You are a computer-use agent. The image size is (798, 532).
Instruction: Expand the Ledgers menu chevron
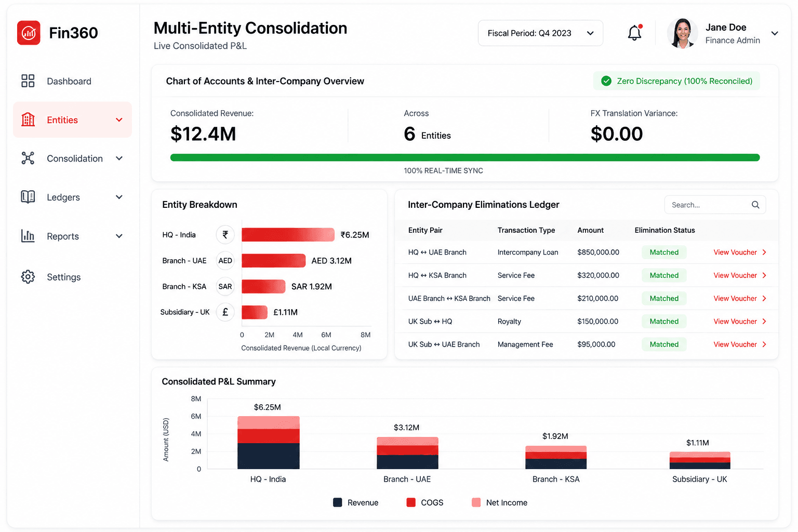pos(119,197)
